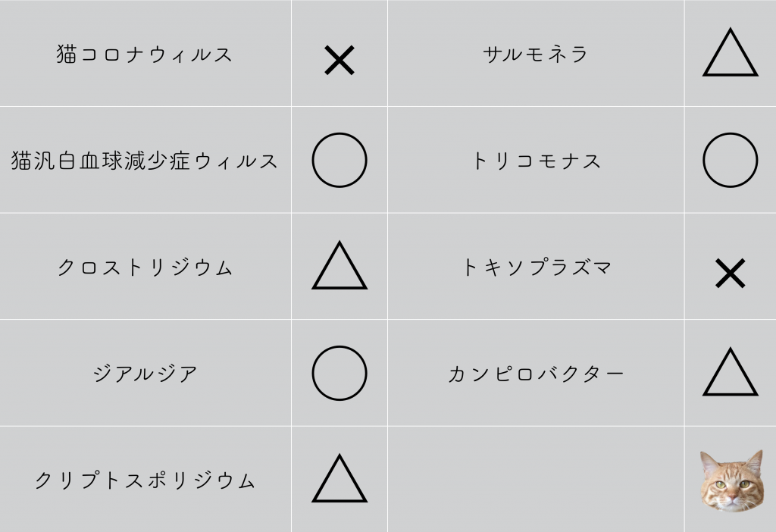Image resolution: width=776 pixels, height=532 pixels.
Task: Click the 猫コロナウィルス label
Action: coord(145,54)
